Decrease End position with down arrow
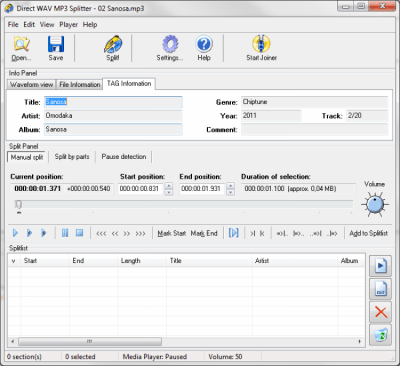 coord(231,192)
